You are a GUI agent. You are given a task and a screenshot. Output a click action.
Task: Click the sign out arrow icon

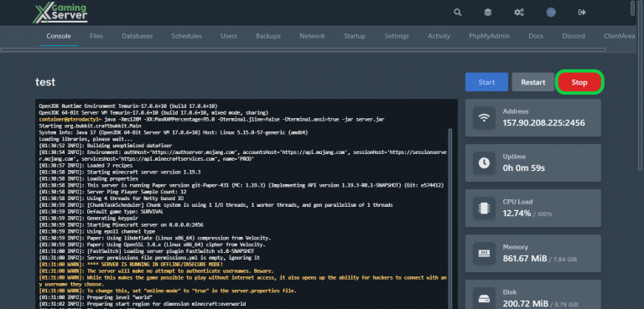click(582, 13)
